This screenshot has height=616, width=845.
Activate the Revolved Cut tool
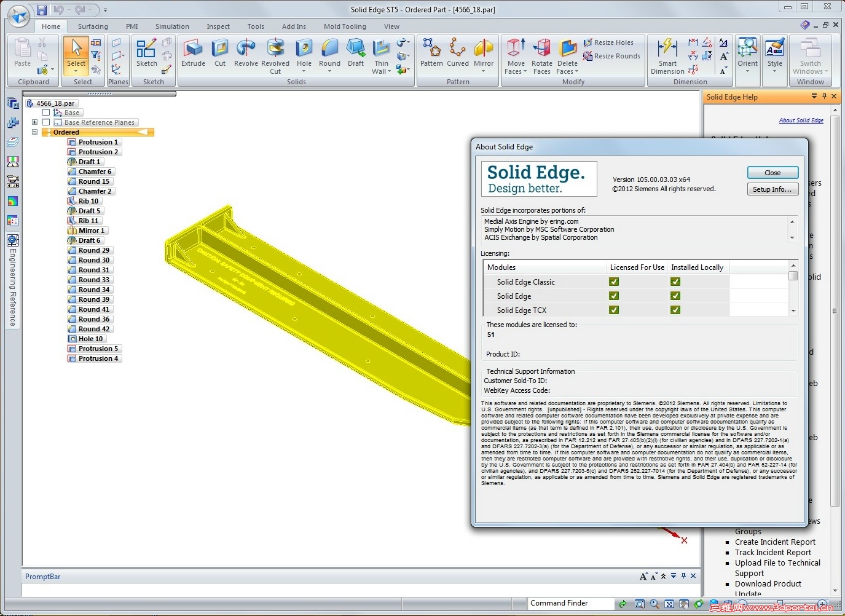coord(275,56)
